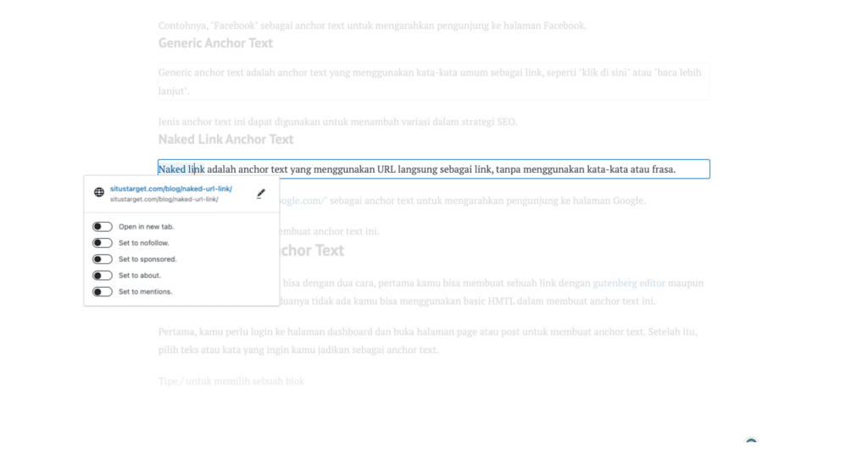The width and height of the screenshot is (868, 453).
Task: Click the 'Set to mentions.' label
Action: point(145,291)
